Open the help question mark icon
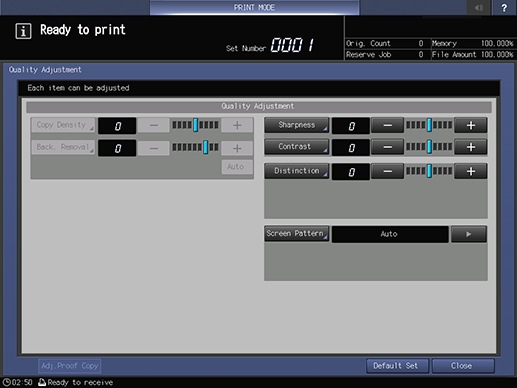Screen dimensions: 517x388 click(504, 7)
